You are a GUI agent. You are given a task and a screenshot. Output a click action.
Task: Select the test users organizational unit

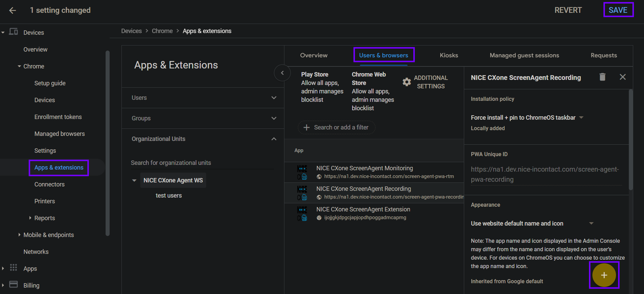coord(168,196)
